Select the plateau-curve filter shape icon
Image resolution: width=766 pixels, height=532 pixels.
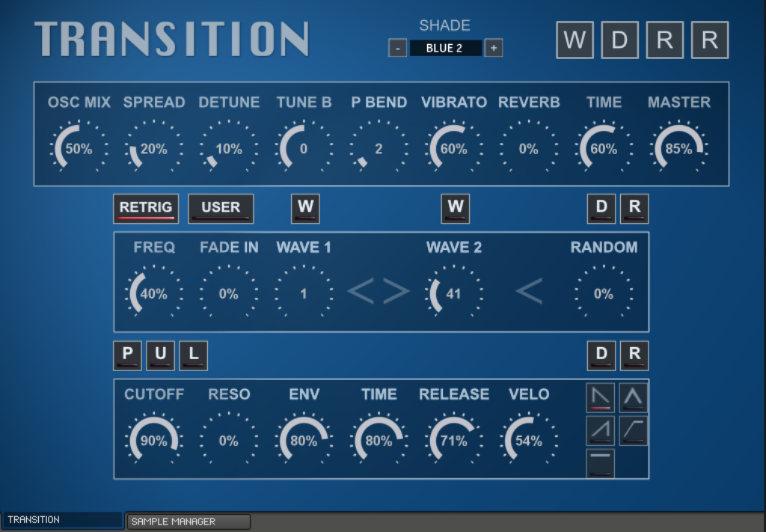click(633, 429)
